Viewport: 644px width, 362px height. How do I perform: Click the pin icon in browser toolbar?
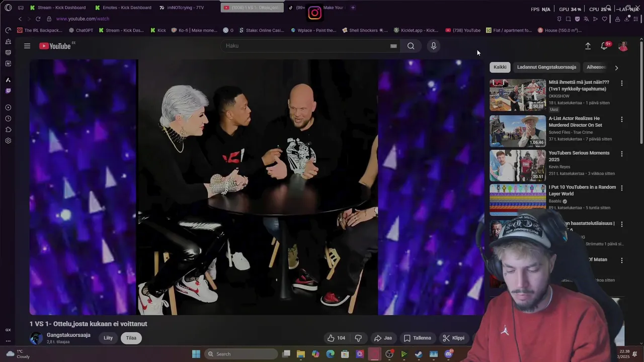click(x=559, y=19)
